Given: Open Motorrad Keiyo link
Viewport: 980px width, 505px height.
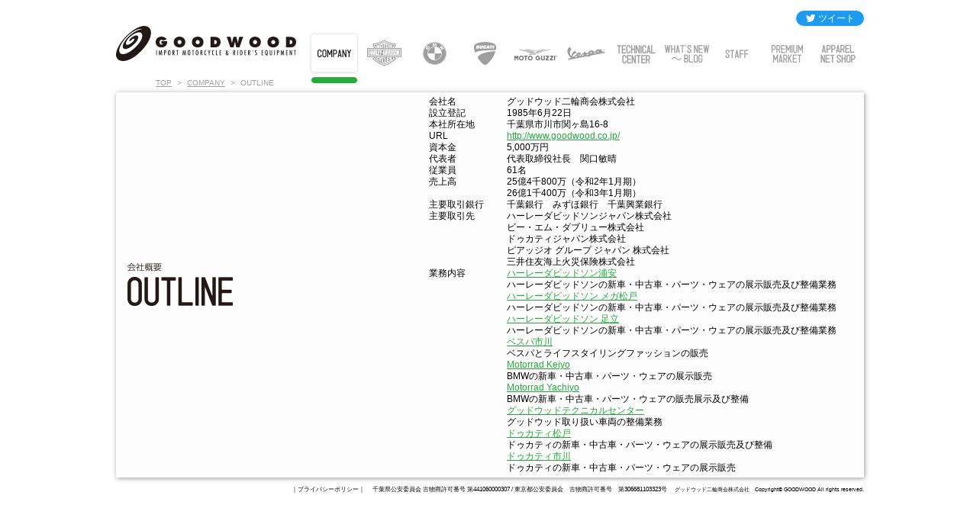Looking at the screenshot, I should coord(538,365).
